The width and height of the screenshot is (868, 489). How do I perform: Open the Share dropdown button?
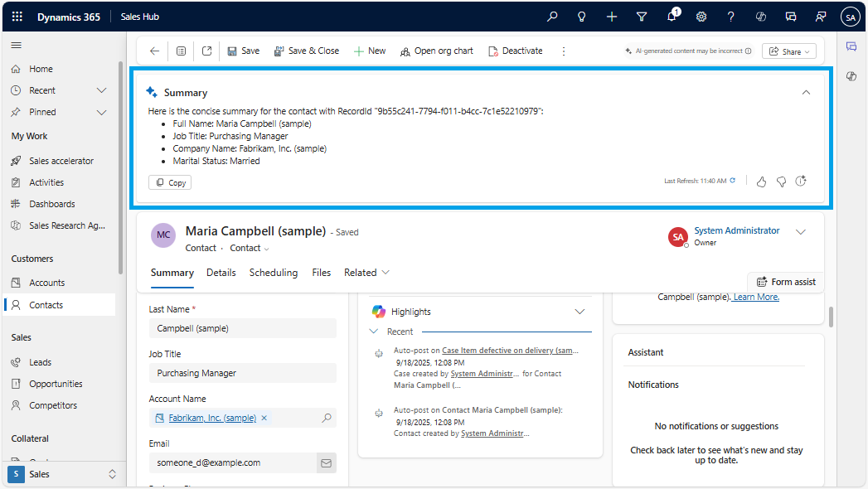pos(788,51)
